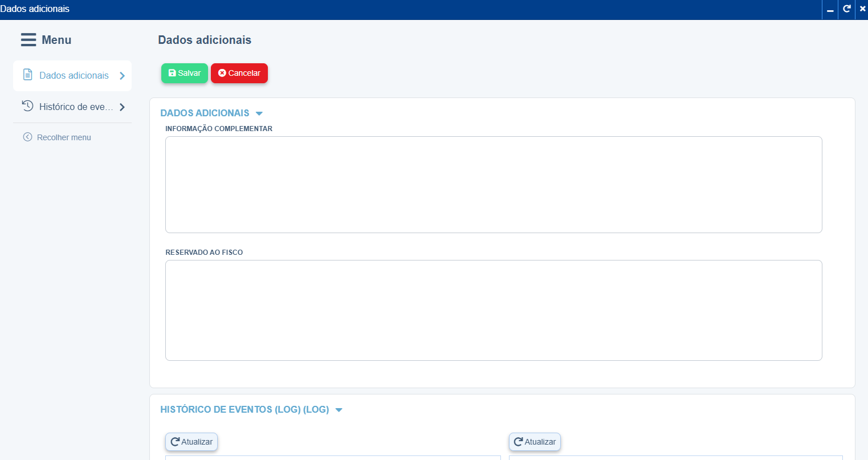Expand chevron next to Histórico de eventos
Screen dimensions: 868x460
tap(122, 107)
